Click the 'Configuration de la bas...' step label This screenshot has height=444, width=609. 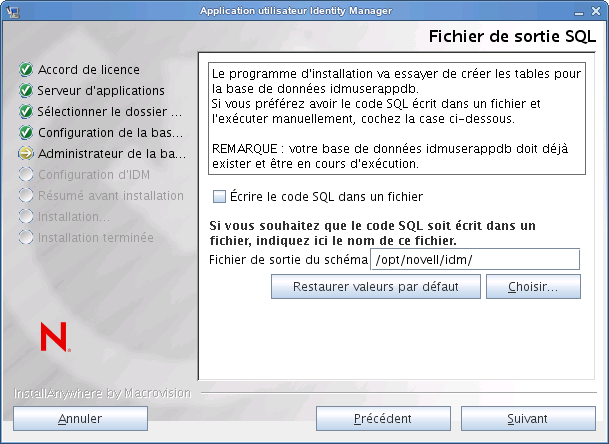tap(110, 132)
